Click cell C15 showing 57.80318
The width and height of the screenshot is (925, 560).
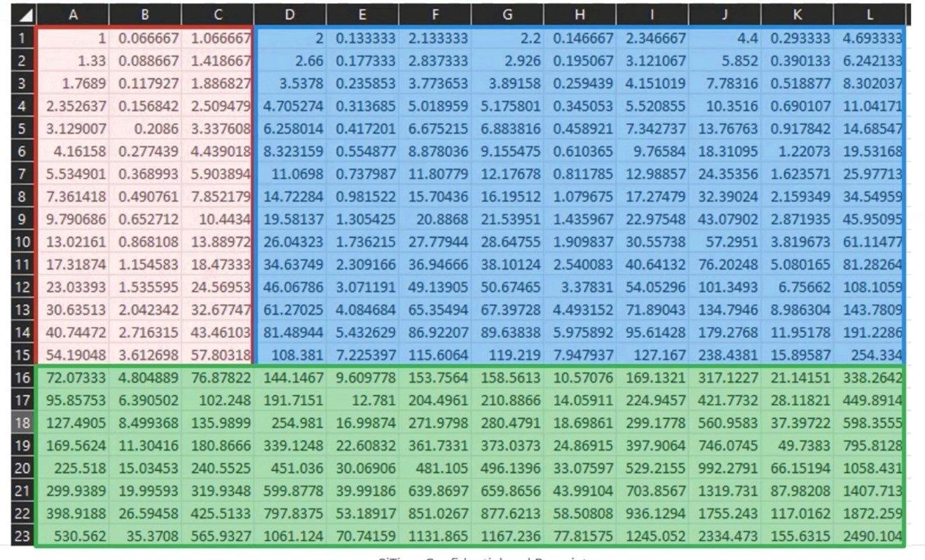pyautogui.click(x=217, y=358)
